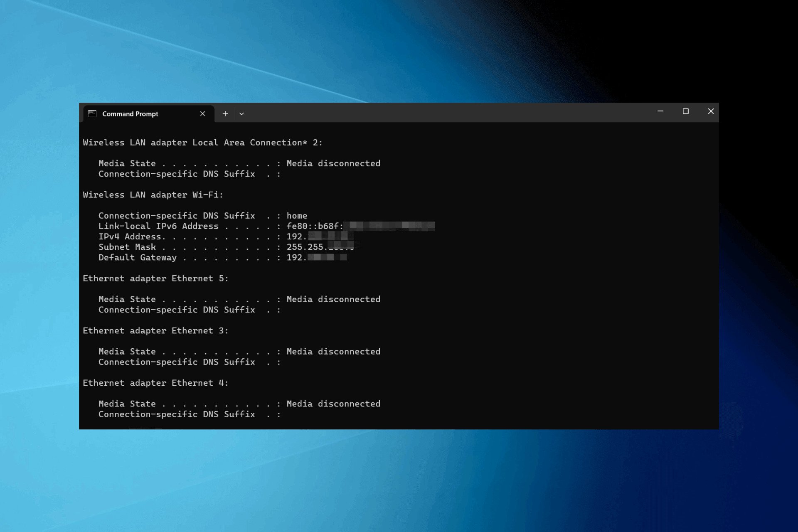The height and width of the screenshot is (532, 798).
Task: Click 'Media disconnected' under Ethernet 3
Action: coord(333,352)
